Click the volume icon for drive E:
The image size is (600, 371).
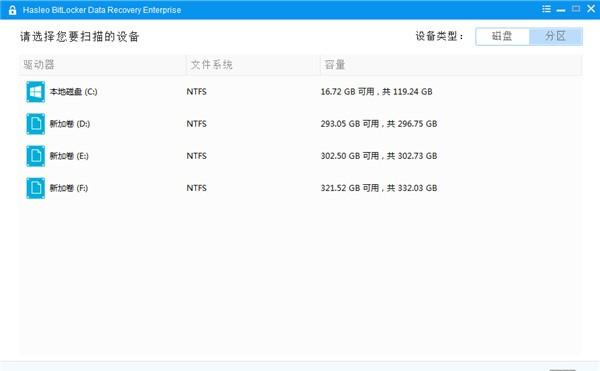36,156
